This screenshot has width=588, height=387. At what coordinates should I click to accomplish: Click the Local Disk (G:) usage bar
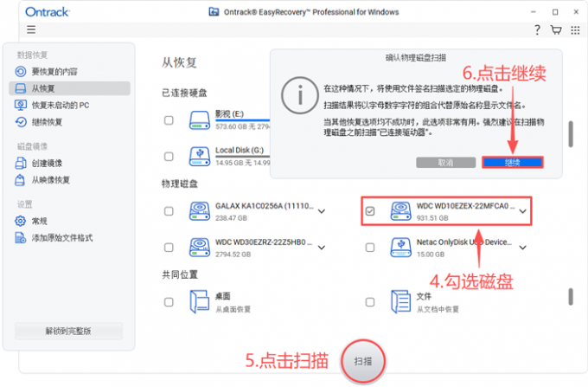click(243, 156)
